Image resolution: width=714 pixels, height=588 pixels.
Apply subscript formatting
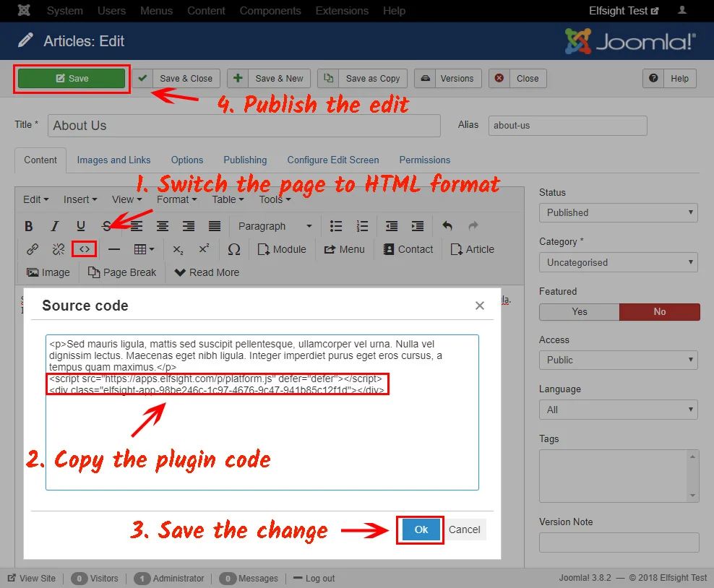click(x=178, y=249)
